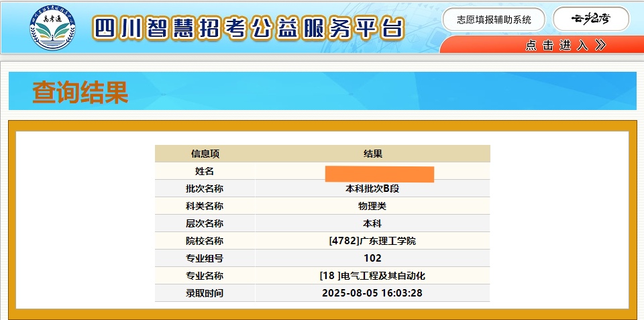
Task: Click the 点击进入 red banner link
Action: [557, 45]
